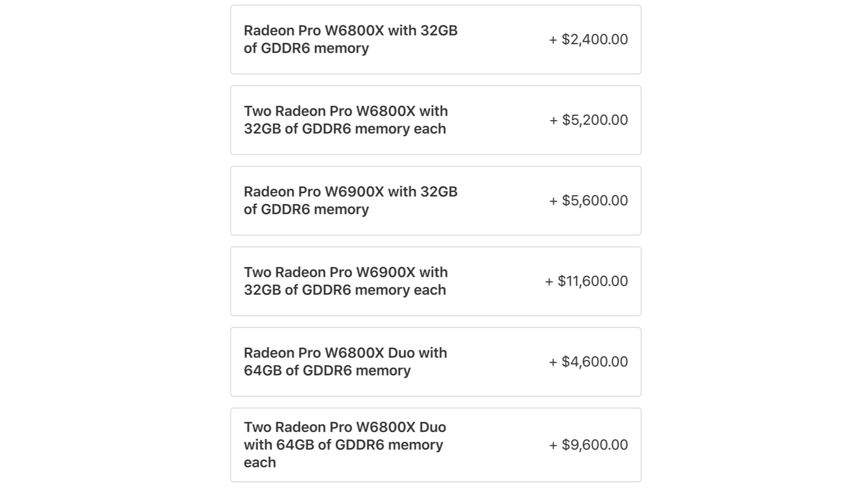The height and width of the screenshot is (488, 868).
Task: Click the + $2,400.00 price
Action: tap(588, 40)
